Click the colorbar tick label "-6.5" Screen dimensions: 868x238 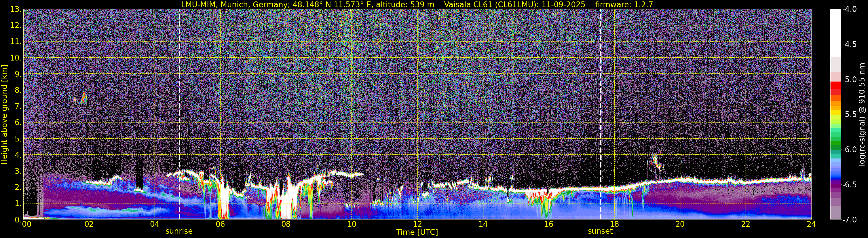click(x=849, y=185)
